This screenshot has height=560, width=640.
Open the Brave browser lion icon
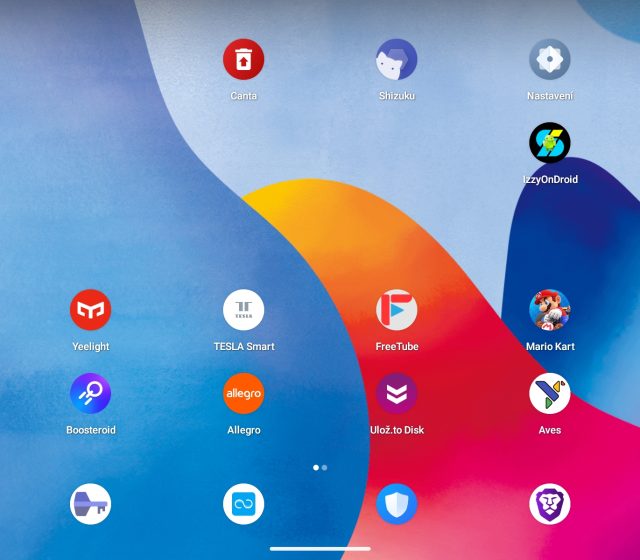point(549,504)
